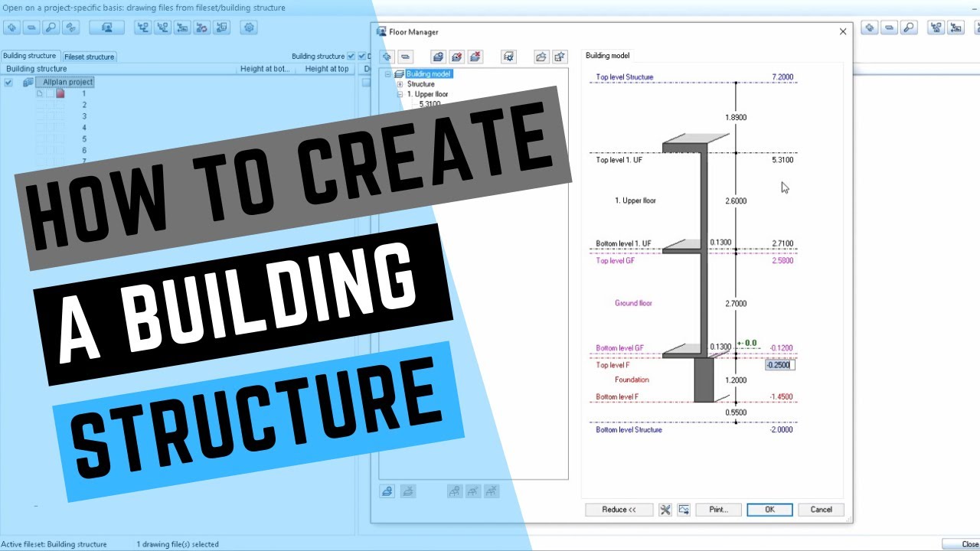This screenshot has height=551, width=980.
Task: Click insert level icon below the Floor Manager tree
Action: (387, 491)
